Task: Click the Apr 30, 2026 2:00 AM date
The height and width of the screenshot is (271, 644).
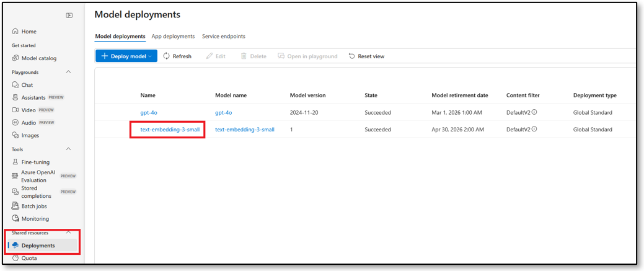Action: click(458, 129)
